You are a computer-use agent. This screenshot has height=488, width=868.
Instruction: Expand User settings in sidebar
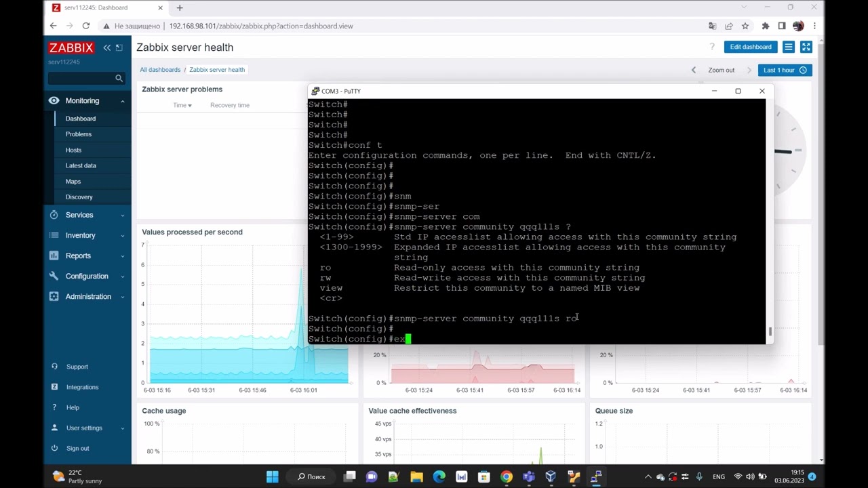point(87,428)
